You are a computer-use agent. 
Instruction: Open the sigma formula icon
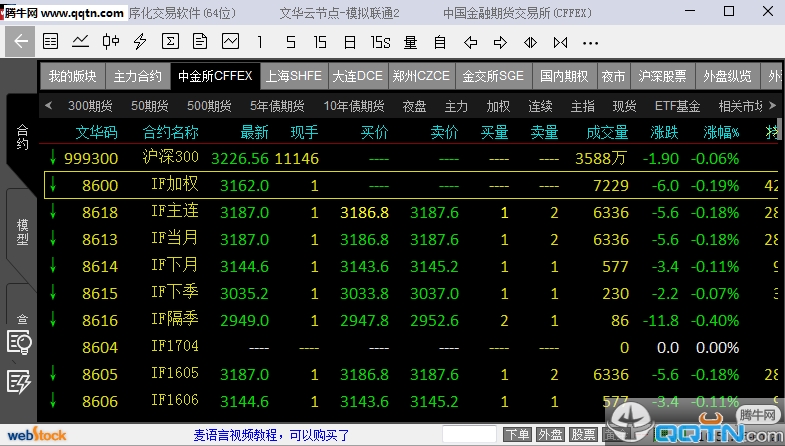pos(170,42)
